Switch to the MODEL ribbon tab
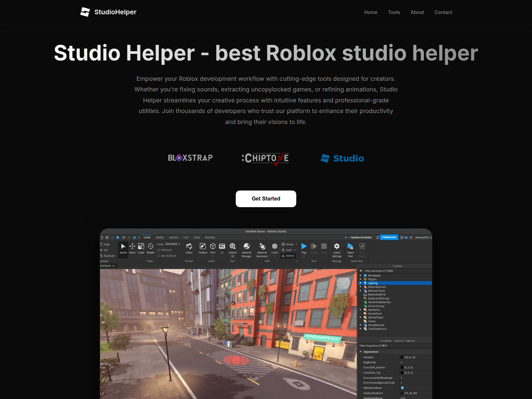532x399 pixels. point(160,237)
